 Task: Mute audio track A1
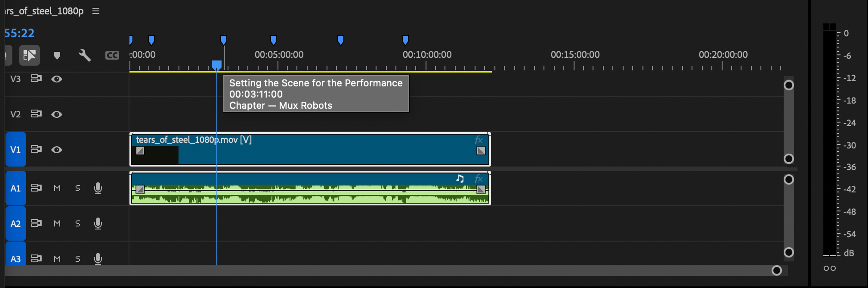[57, 188]
